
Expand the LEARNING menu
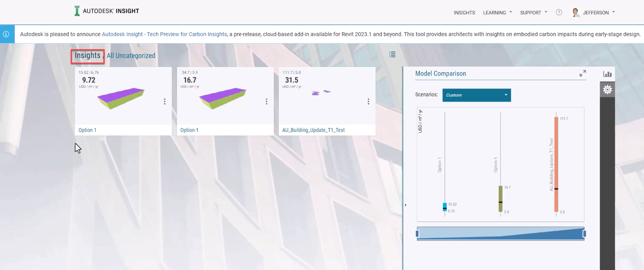click(x=497, y=12)
